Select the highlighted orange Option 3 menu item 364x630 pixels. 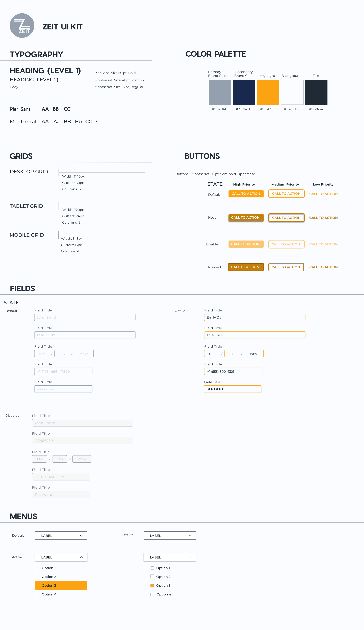click(x=61, y=586)
